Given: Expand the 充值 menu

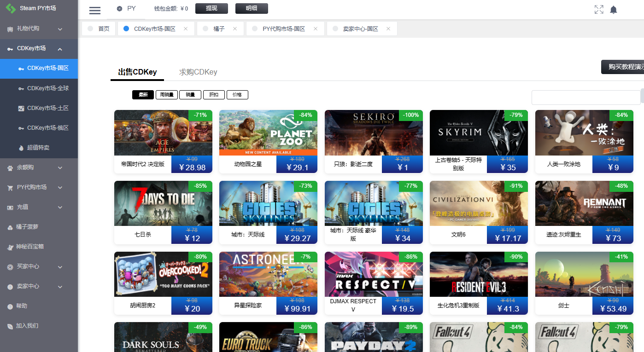Looking at the screenshot, I should coord(60,208).
